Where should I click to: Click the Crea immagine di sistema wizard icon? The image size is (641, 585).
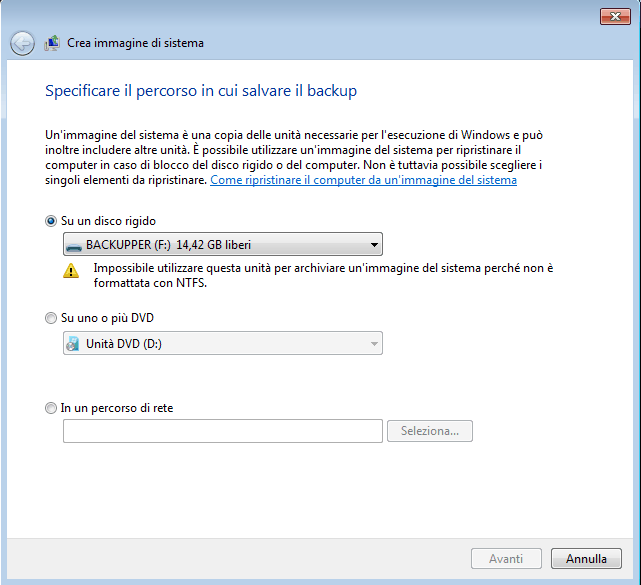[x=53, y=43]
